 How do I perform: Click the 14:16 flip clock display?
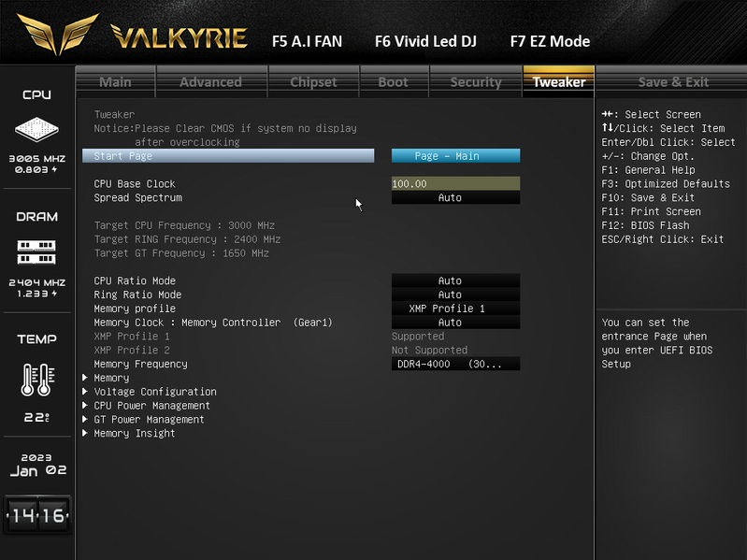coord(37,515)
